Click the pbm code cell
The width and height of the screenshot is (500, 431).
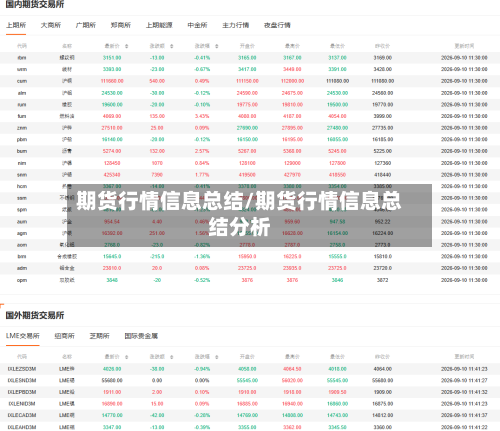(x=22, y=139)
